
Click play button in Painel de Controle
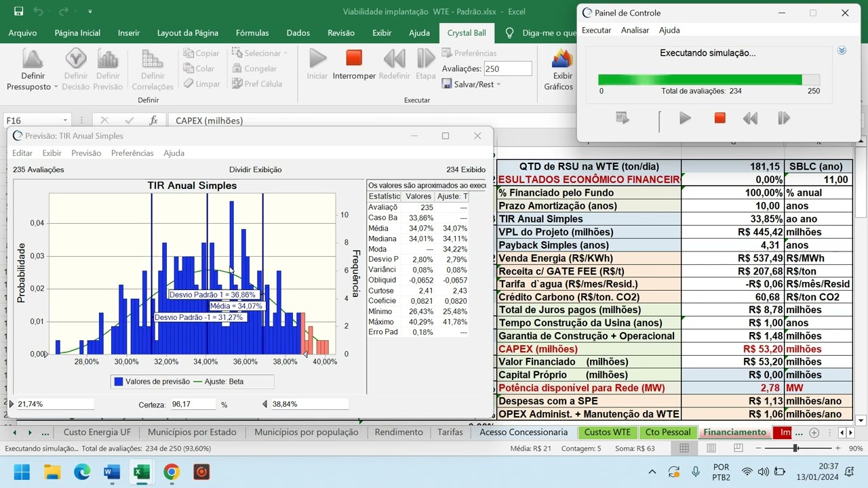(685, 118)
